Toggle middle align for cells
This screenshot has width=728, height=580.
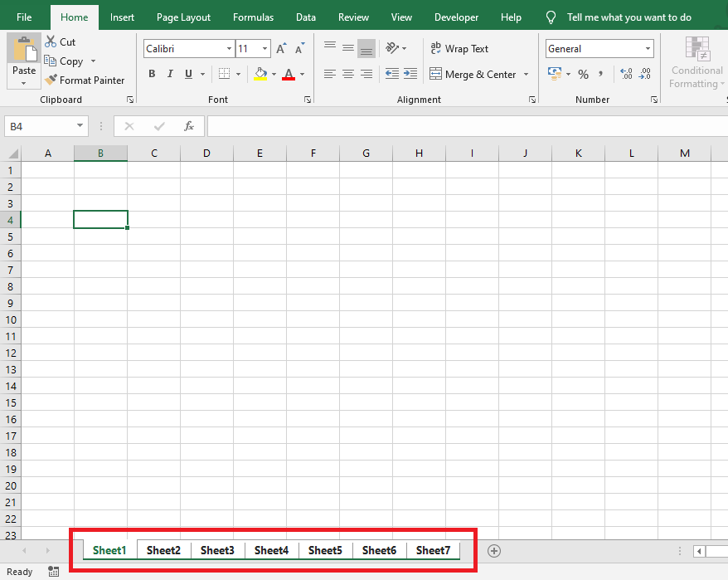(348, 49)
